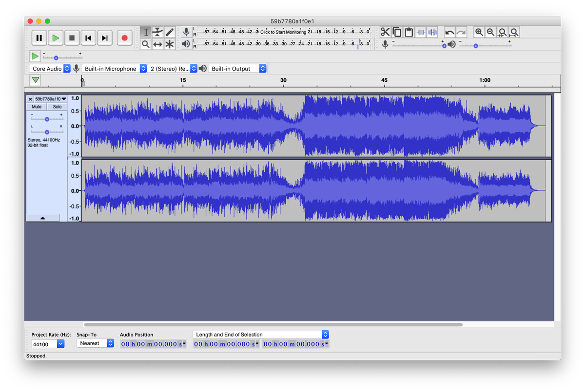
Task: Copy selection with the Copy icon
Action: click(397, 32)
